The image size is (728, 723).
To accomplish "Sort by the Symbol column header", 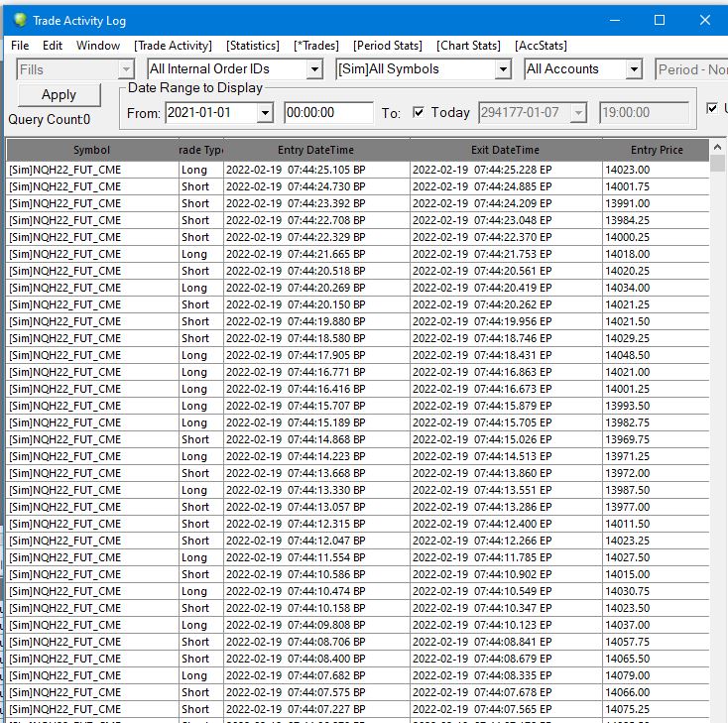I will pos(92,150).
